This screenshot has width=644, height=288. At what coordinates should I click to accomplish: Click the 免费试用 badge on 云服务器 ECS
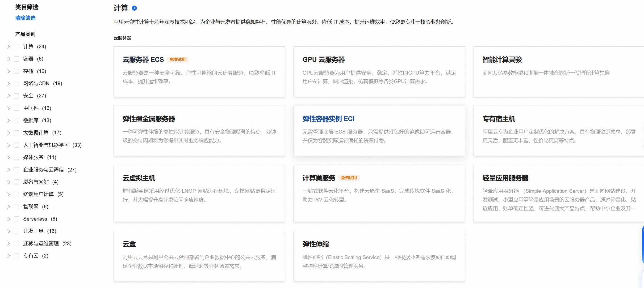coord(178,59)
